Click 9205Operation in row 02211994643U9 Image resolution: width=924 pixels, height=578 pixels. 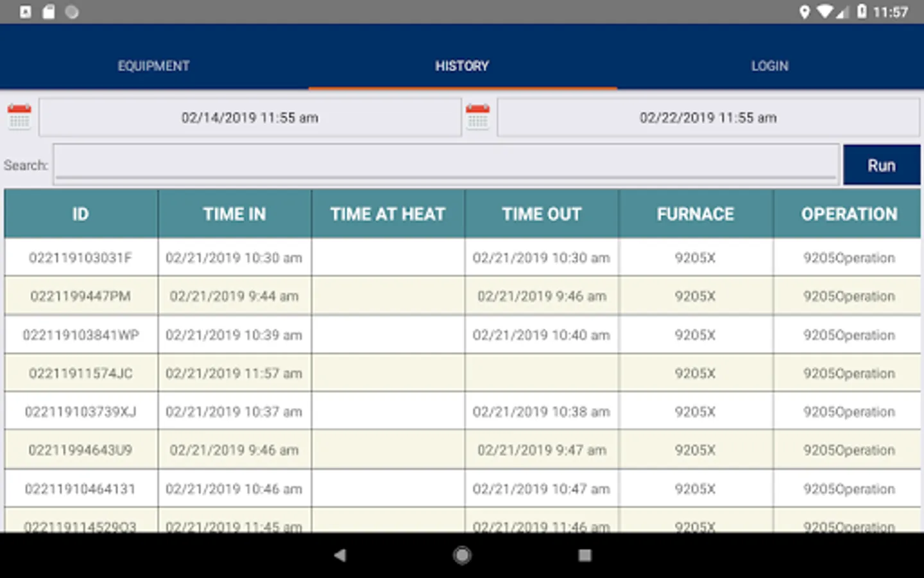pyautogui.click(x=849, y=450)
